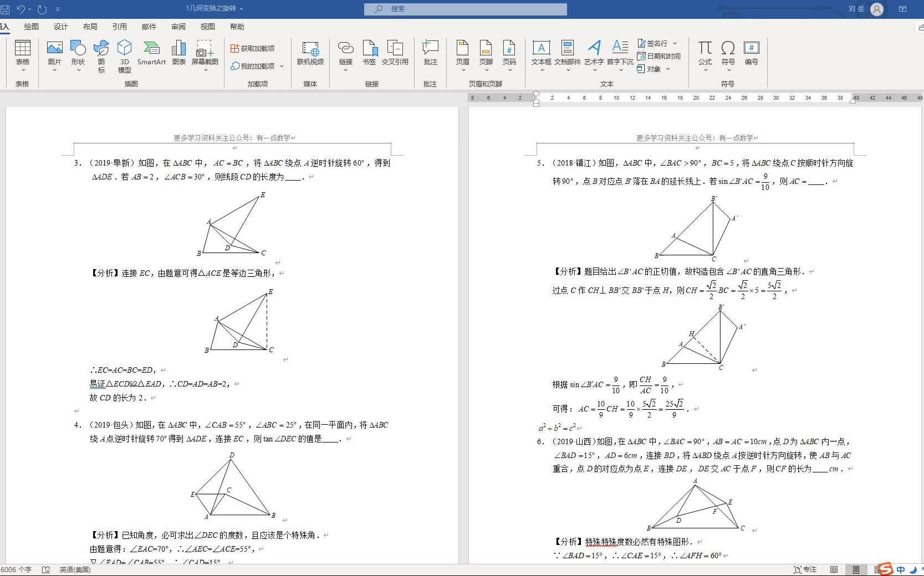Expand the 表格 dropdown arrow
This screenshot has height=576, width=924.
[x=23, y=70]
